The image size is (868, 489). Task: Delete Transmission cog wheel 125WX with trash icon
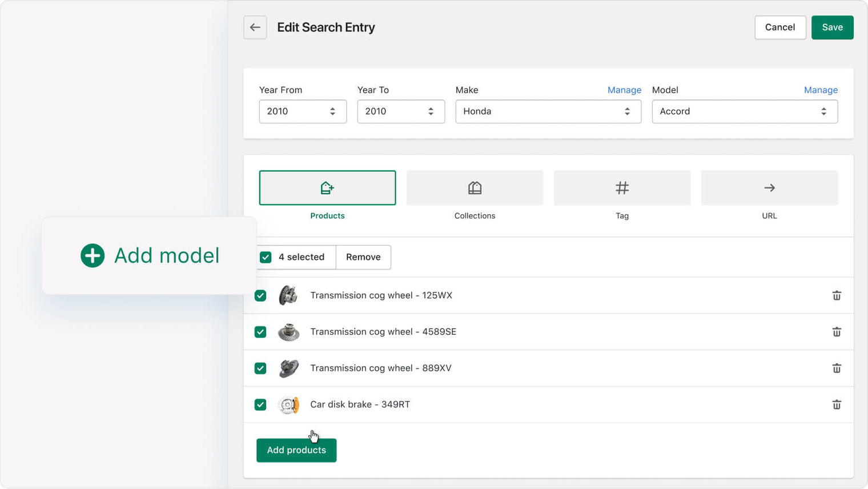pyautogui.click(x=837, y=295)
